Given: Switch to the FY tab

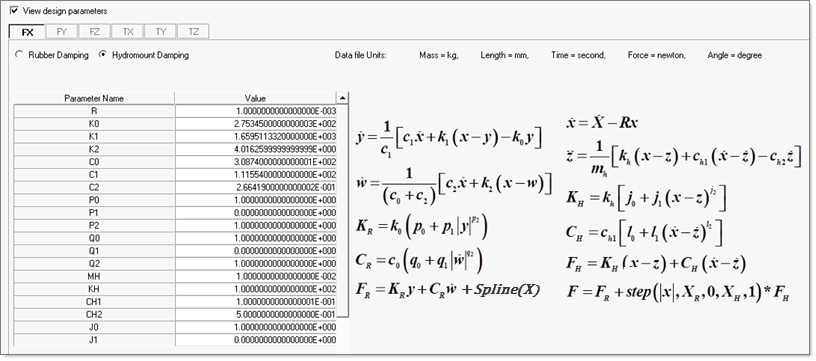Looking at the screenshot, I should (x=61, y=32).
